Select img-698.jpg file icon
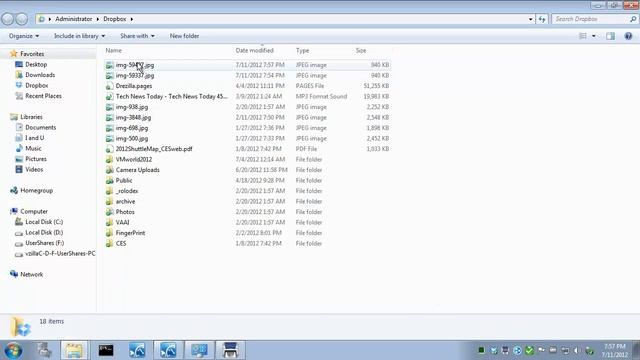Viewport: 640px width, 360px height. pyautogui.click(x=109, y=128)
